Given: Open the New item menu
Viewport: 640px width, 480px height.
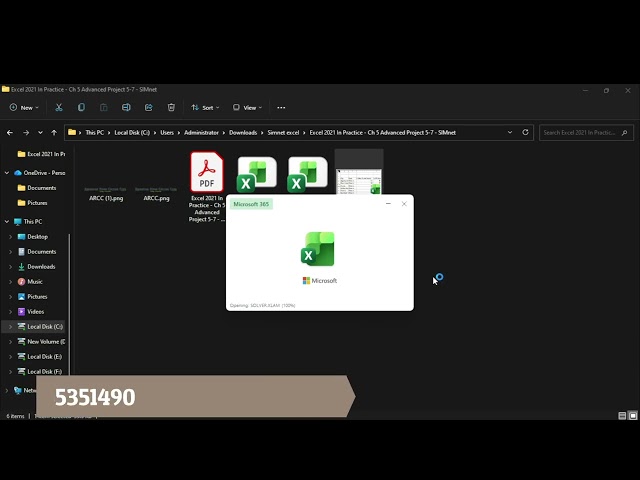Looking at the screenshot, I should pos(24,108).
